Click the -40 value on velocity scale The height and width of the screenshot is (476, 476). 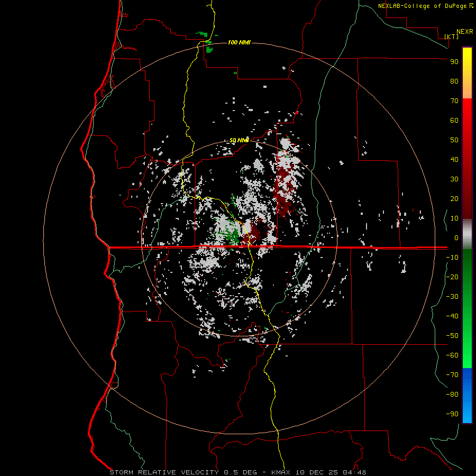pos(452,316)
